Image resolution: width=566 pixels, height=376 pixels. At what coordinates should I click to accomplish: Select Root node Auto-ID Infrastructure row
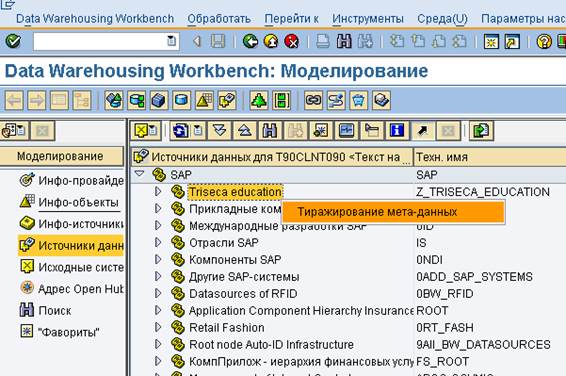(x=271, y=345)
